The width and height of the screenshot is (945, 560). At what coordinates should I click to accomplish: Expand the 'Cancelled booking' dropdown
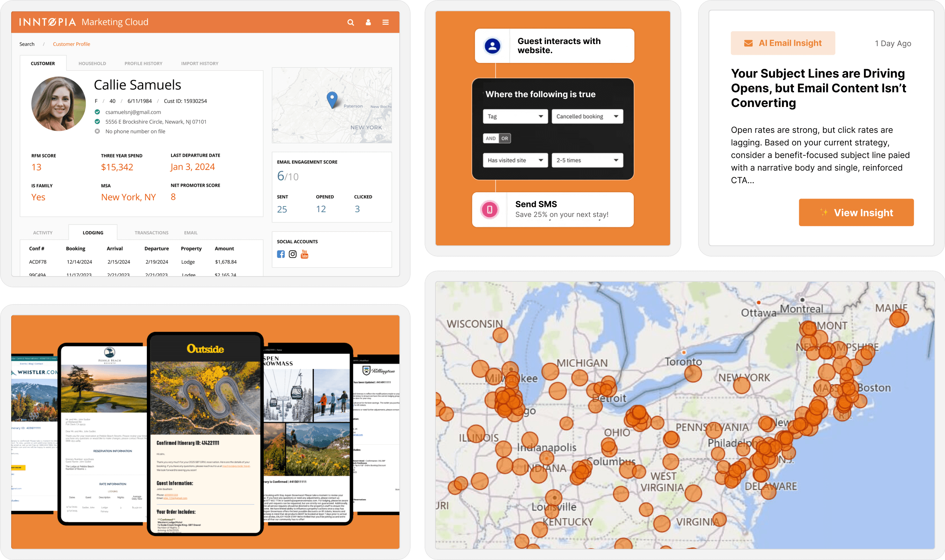pos(587,116)
